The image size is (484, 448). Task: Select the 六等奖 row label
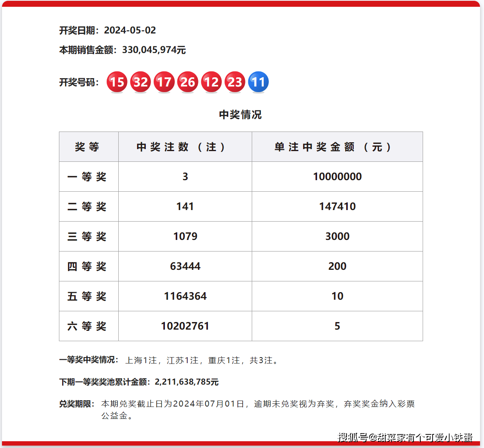[x=87, y=326]
